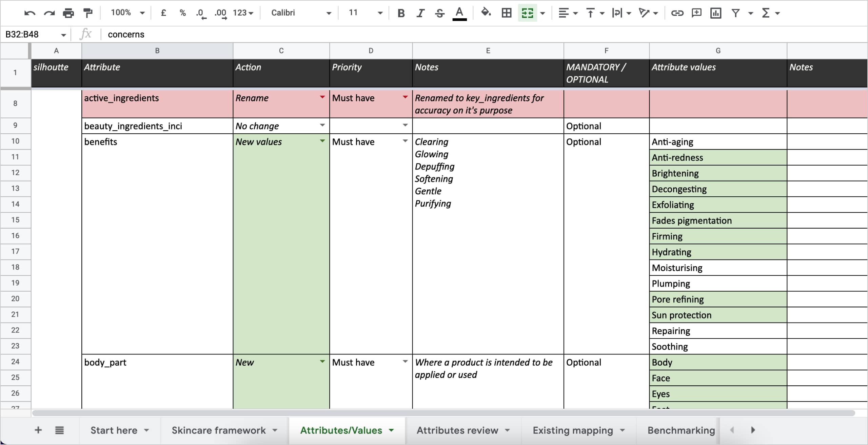The width and height of the screenshot is (868, 445).
Task: Click the add new sheet plus button
Action: (x=38, y=430)
